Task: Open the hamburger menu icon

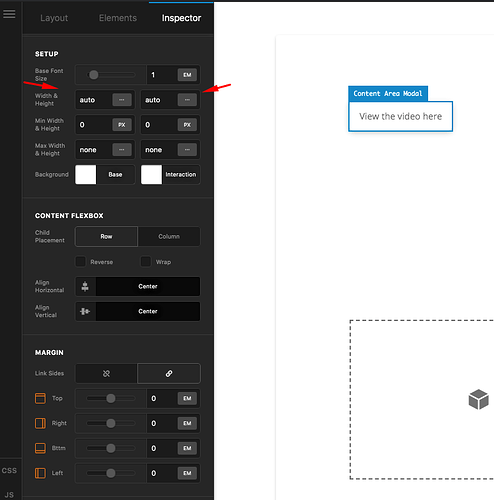Action: point(9,14)
